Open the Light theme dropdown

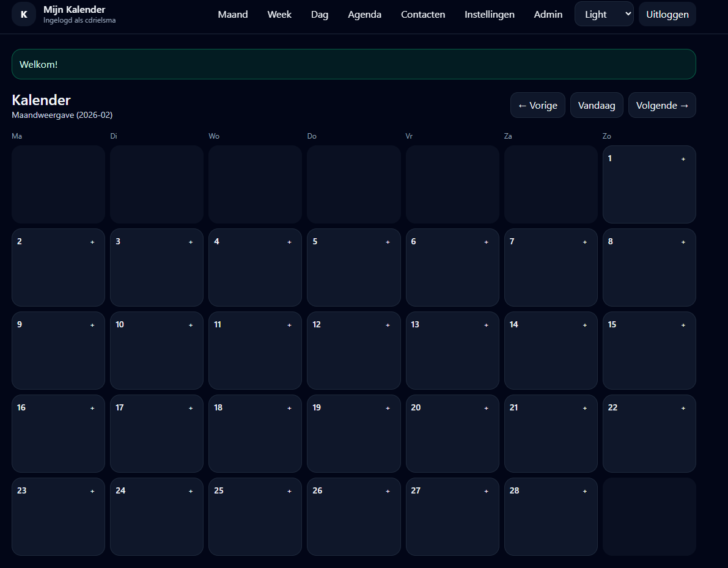coord(603,14)
